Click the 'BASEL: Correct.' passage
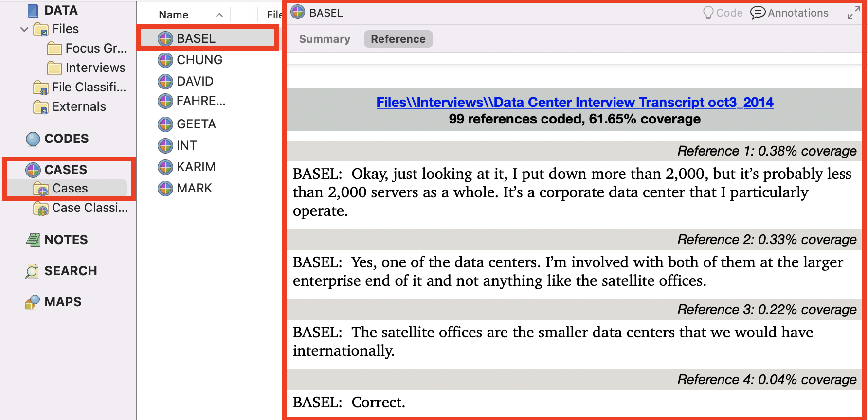This screenshot has width=868, height=420. coord(349,402)
